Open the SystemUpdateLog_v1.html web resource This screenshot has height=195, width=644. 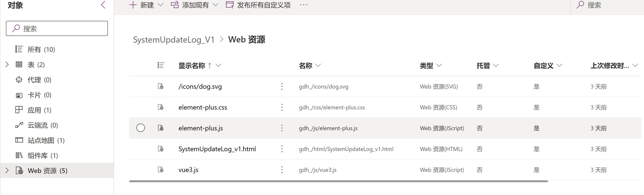[x=217, y=149]
